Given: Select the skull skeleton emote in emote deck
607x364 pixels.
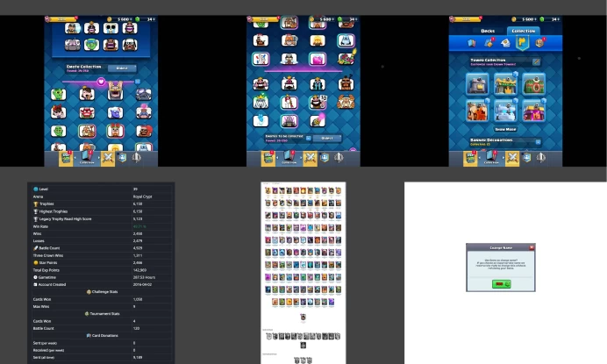Looking at the screenshot, I should (x=111, y=28).
